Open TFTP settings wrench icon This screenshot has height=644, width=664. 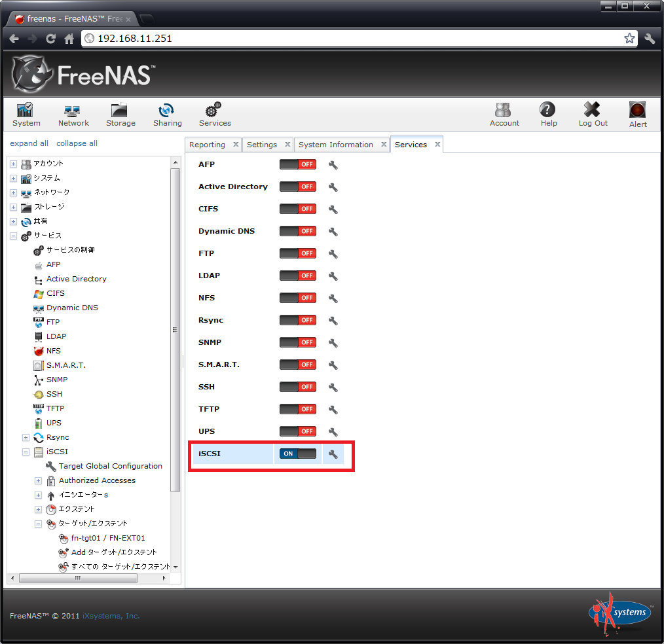click(333, 410)
